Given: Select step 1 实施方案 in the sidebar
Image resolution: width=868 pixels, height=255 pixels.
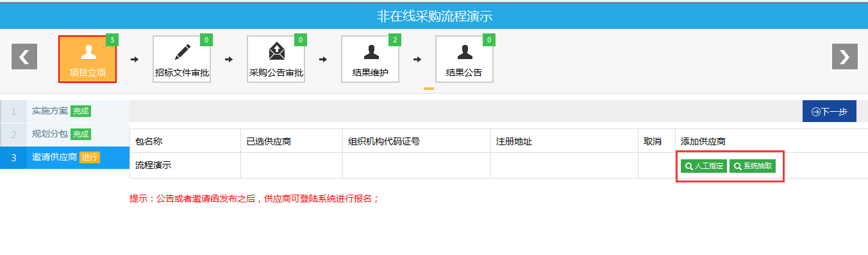Looking at the screenshot, I should click(x=65, y=111).
